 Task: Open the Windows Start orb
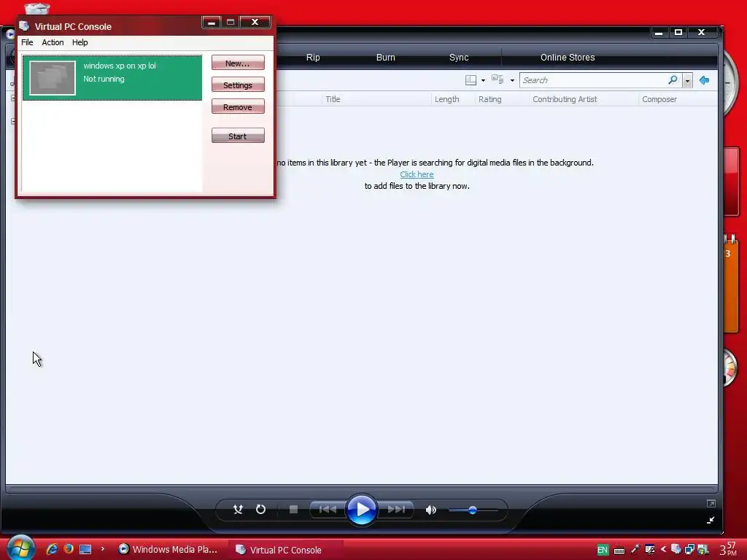20,548
